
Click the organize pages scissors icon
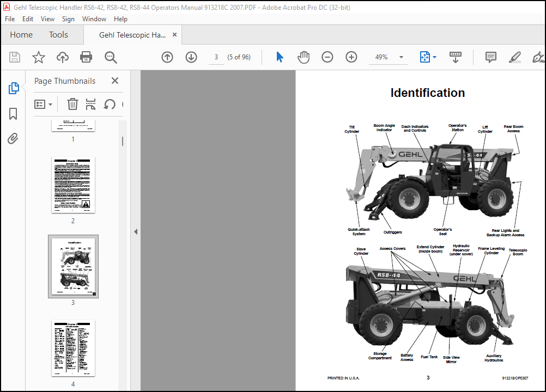90,104
